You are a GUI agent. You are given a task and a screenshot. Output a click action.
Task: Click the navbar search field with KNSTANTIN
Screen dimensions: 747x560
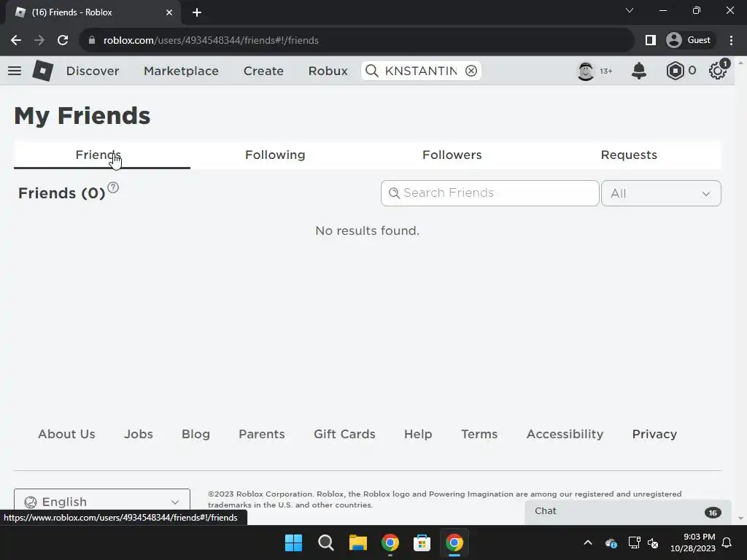(x=421, y=71)
